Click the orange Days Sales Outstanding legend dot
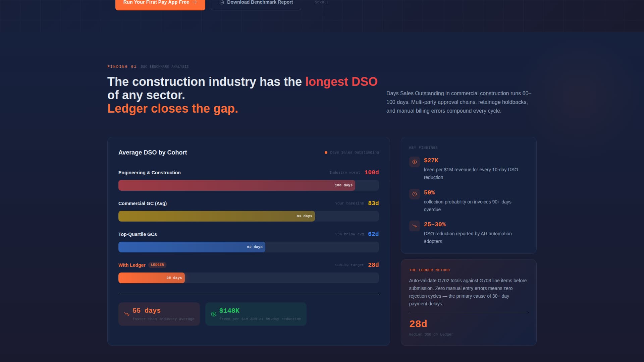Image resolution: width=644 pixels, height=362 pixels. click(x=326, y=153)
